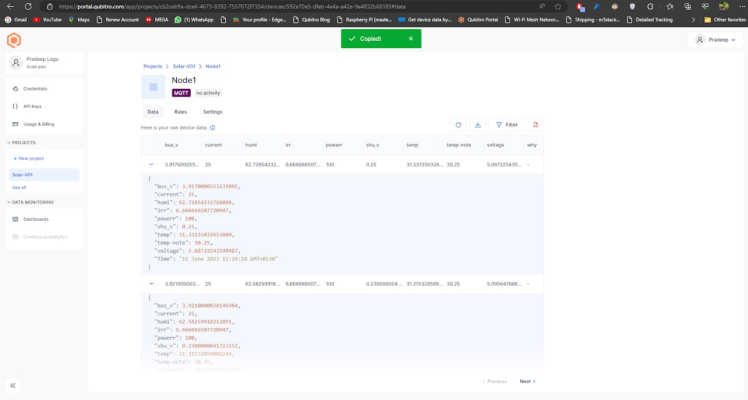Open the Maps bookmark

point(79,20)
